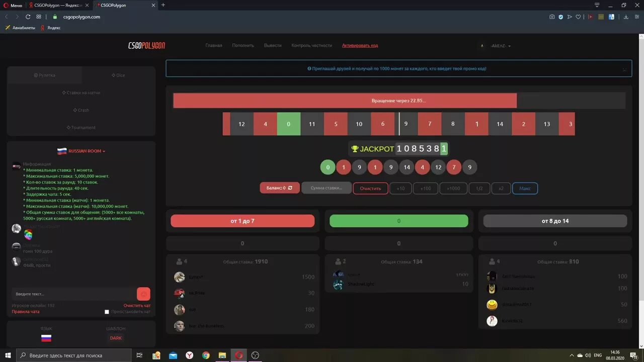
Task: Click the rotation countdown progress bar
Action: point(399,101)
